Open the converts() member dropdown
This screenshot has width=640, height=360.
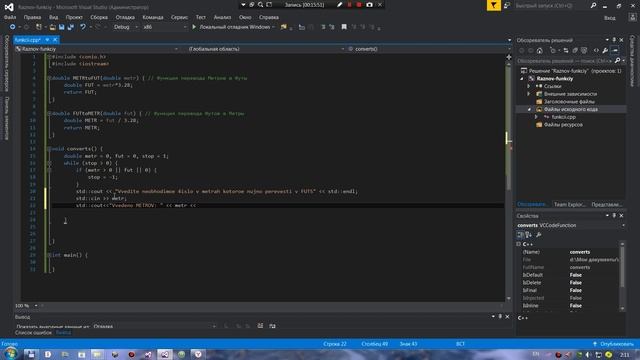click(429, 49)
